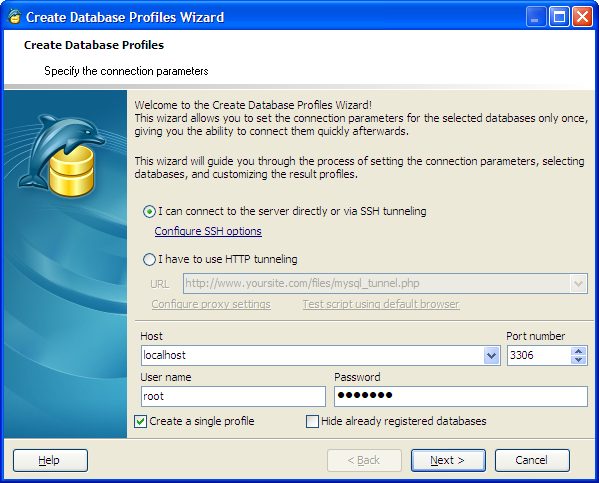Close the wizard window

[582, 17]
